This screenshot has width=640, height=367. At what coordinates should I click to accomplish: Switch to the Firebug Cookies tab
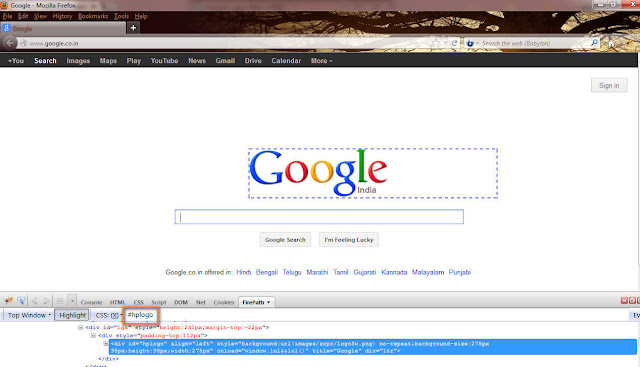[224, 302]
